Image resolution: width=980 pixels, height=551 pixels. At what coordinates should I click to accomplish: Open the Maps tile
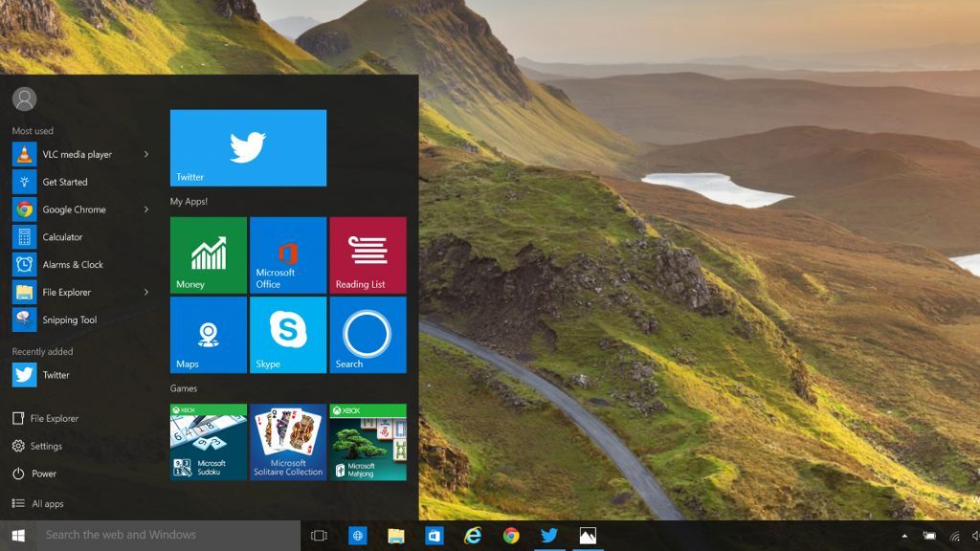click(208, 334)
